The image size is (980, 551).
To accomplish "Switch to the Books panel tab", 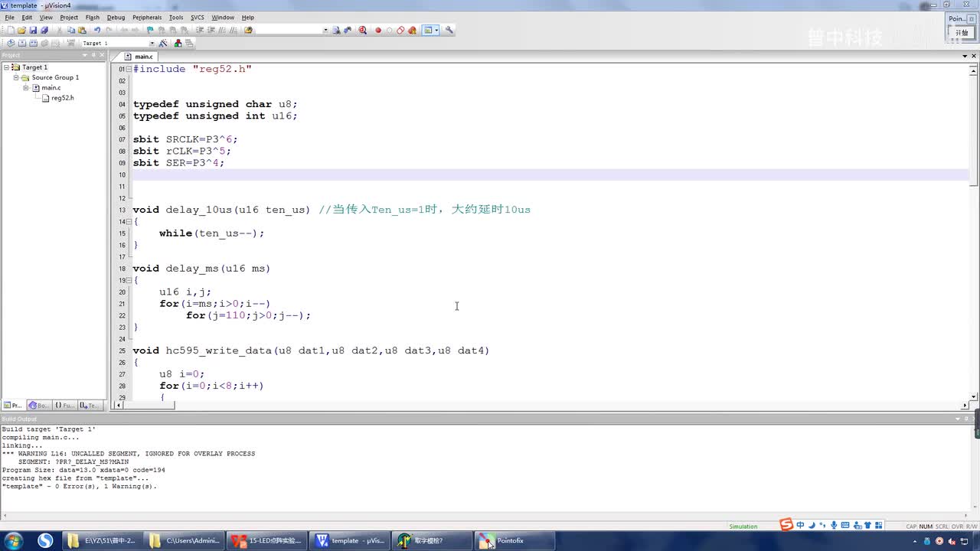I will (x=38, y=405).
